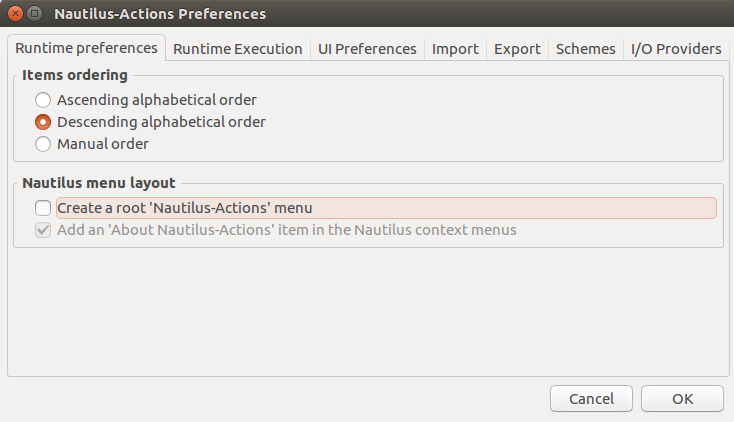
Task: Click the Runtime preferences tab
Action: pos(86,48)
